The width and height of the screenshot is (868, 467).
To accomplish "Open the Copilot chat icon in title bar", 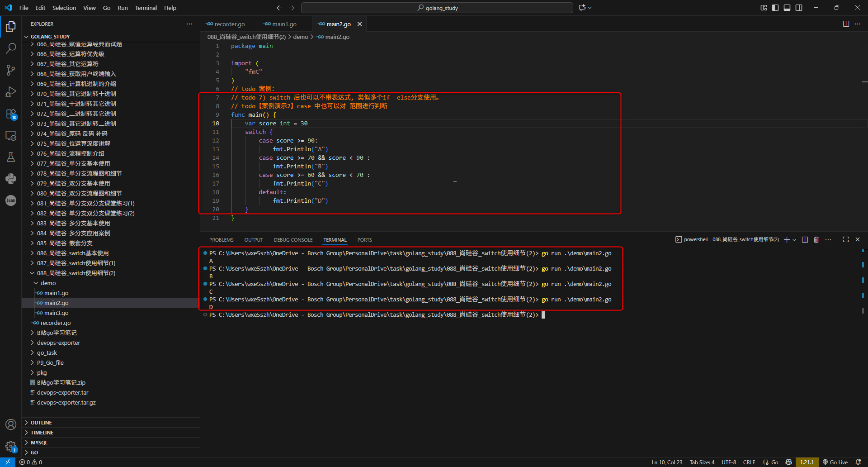I will [582, 8].
